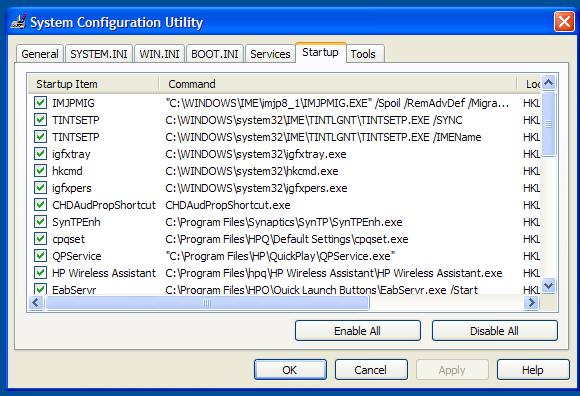Screen dimensions: 580x396
Task: Disable the igfxtray startup item checkbox
Action: 40,153
